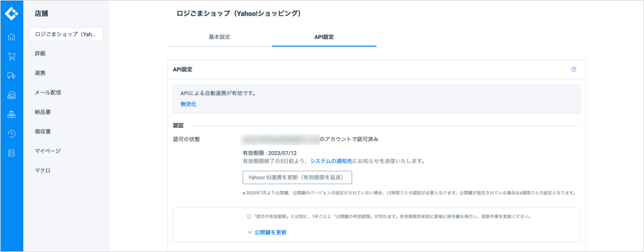Open the warehouse icon in the sidebar

(x=11, y=95)
